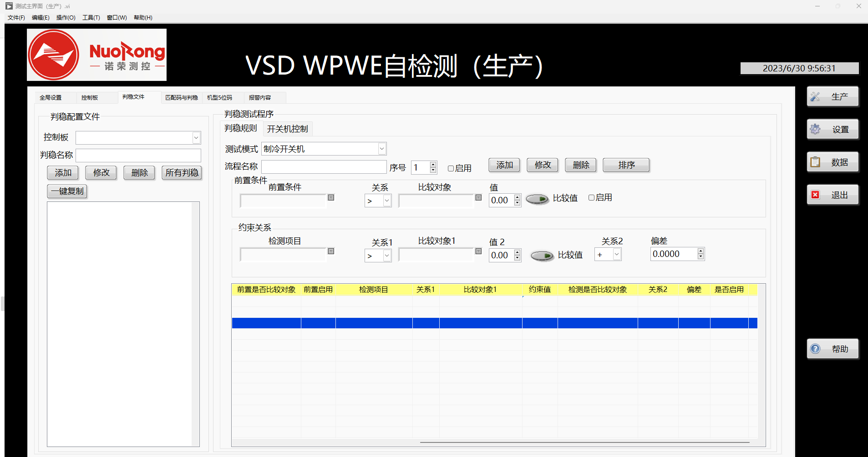Viewport: 868px width, 457px height.
Task: Click the red X 退出 icon
Action: 815,194
